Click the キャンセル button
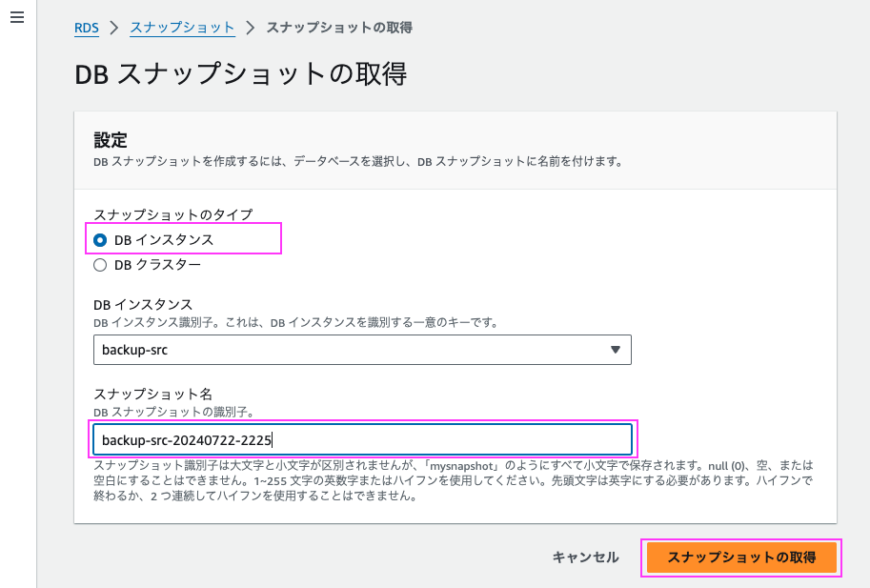The image size is (870, 588). tap(585, 558)
